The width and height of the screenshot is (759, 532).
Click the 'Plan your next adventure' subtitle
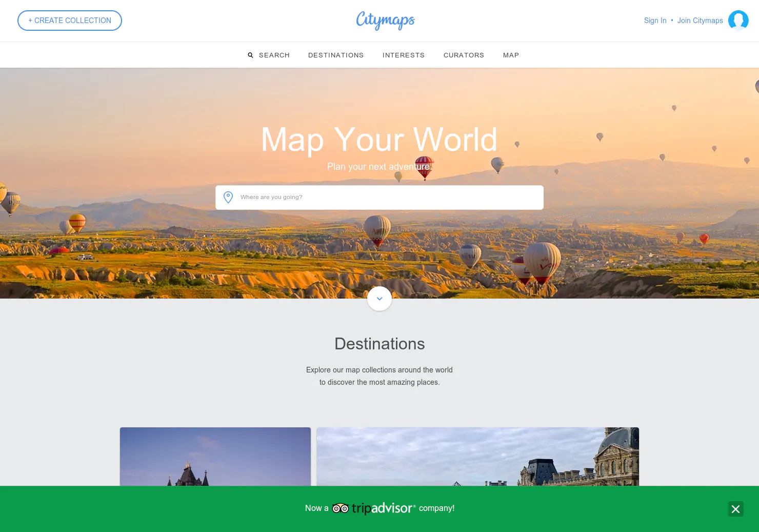coord(379,167)
